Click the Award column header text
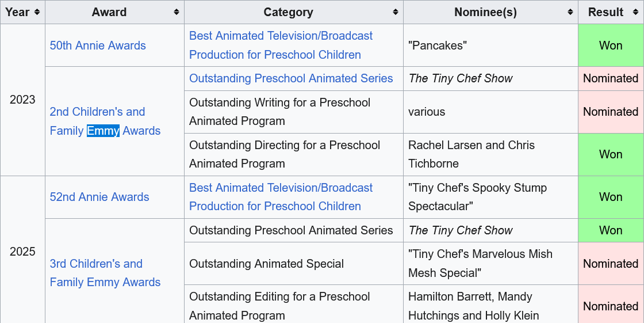644x323 pixels. (x=109, y=12)
